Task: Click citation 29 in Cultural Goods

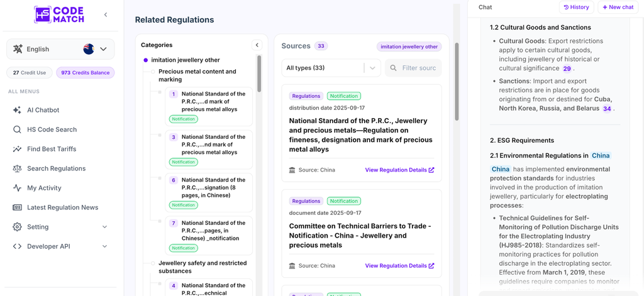Action: pyautogui.click(x=567, y=69)
